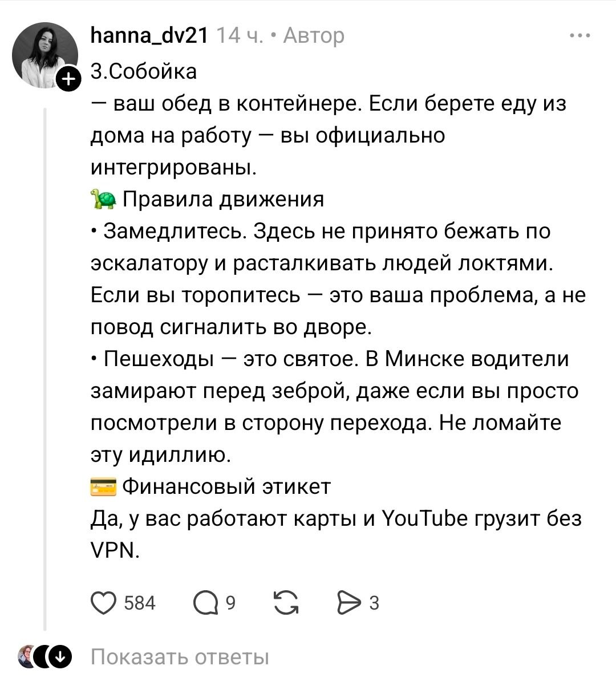The width and height of the screenshot is (616, 682).
Task: Open the three-dot more options menu
Action: 579,36
